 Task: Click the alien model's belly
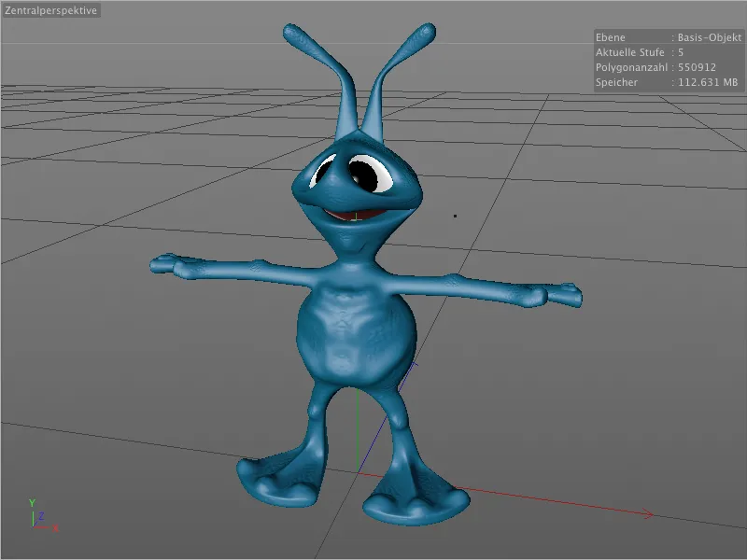(357, 335)
